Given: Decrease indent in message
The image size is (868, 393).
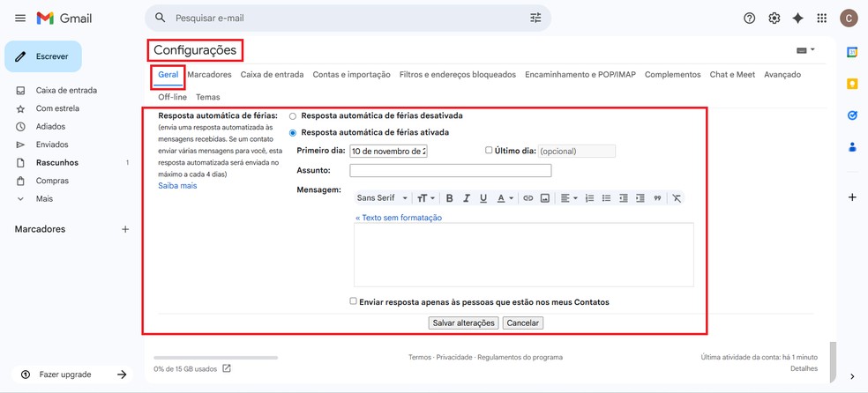Looking at the screenshot, I should click(x=624, y=198).
